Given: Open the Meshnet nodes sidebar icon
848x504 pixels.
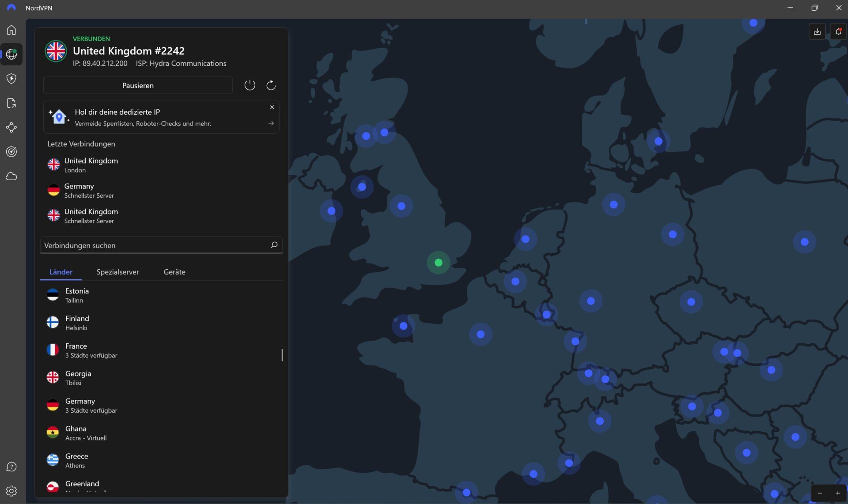Looking at the screenshot, I should tap(11, 128).
